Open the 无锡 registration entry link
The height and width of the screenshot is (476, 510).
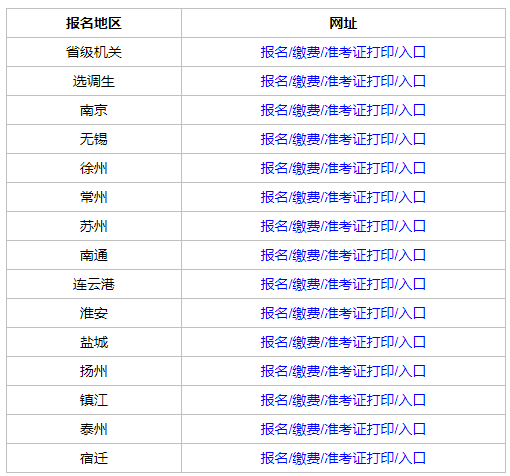click(x=343, y=139)
